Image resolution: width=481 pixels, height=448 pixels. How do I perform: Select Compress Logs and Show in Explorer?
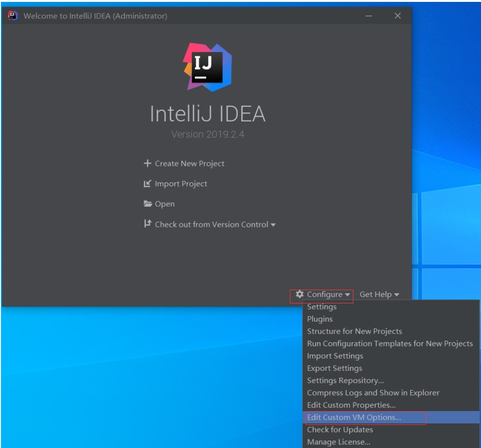[x=391, y=393]
